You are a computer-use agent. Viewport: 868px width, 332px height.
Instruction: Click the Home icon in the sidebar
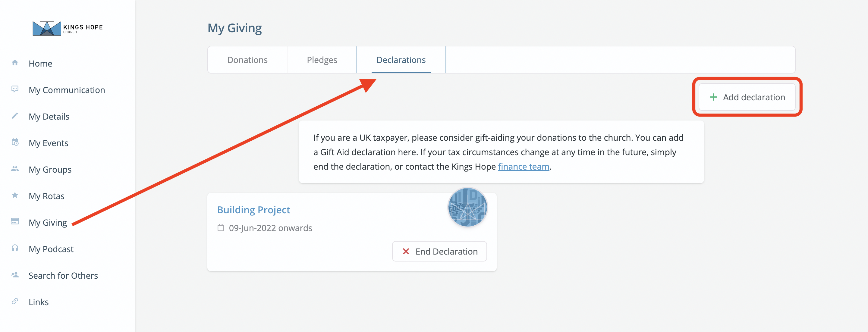[x=15, y=63]
